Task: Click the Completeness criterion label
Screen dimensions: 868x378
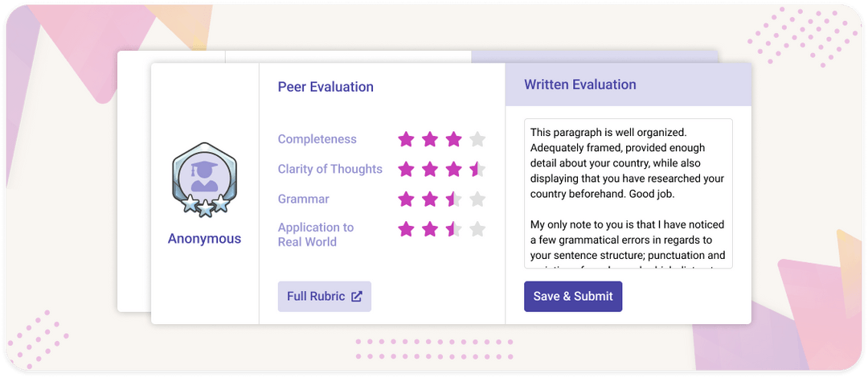Action: coord(317,139)
